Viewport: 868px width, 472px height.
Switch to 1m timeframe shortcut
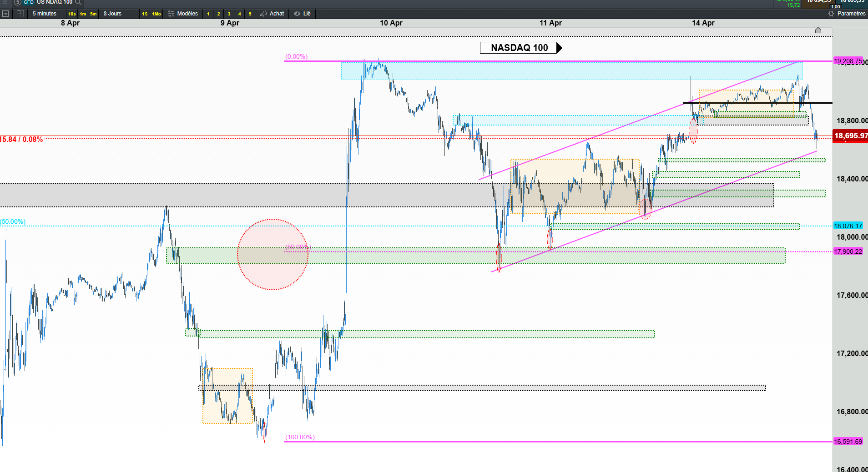tap(83, 14)
